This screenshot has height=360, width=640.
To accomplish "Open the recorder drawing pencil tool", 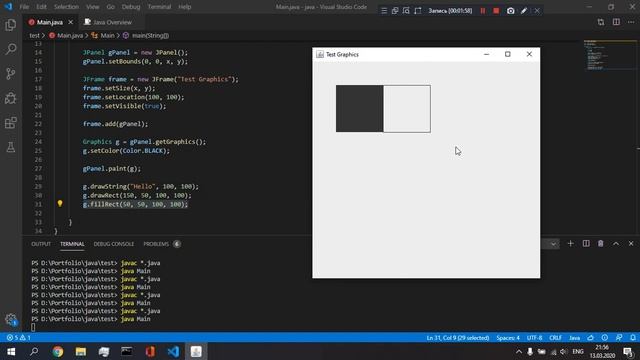I will (x=524, y=11).
